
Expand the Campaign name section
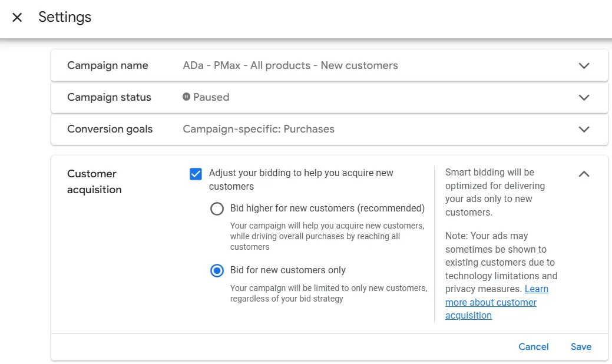[584, 65]
